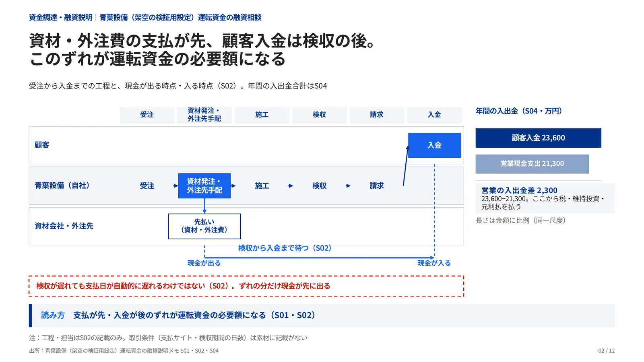The height and width of the screenshot is (362, 644).
Task: Click 請求 step in the 青葉設備 row
Action: (x=377, y=186)
